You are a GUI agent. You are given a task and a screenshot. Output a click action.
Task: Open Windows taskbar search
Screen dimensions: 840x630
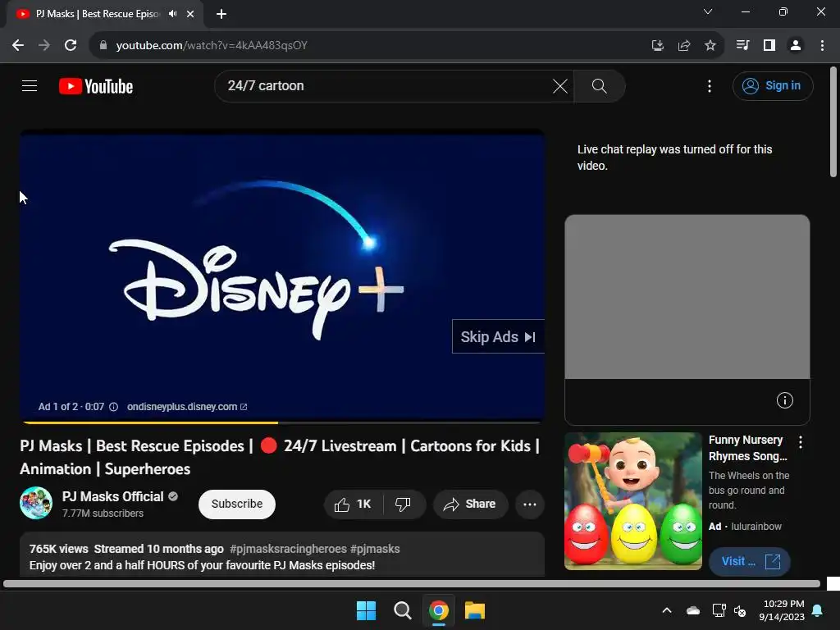[x=402, y=610]
